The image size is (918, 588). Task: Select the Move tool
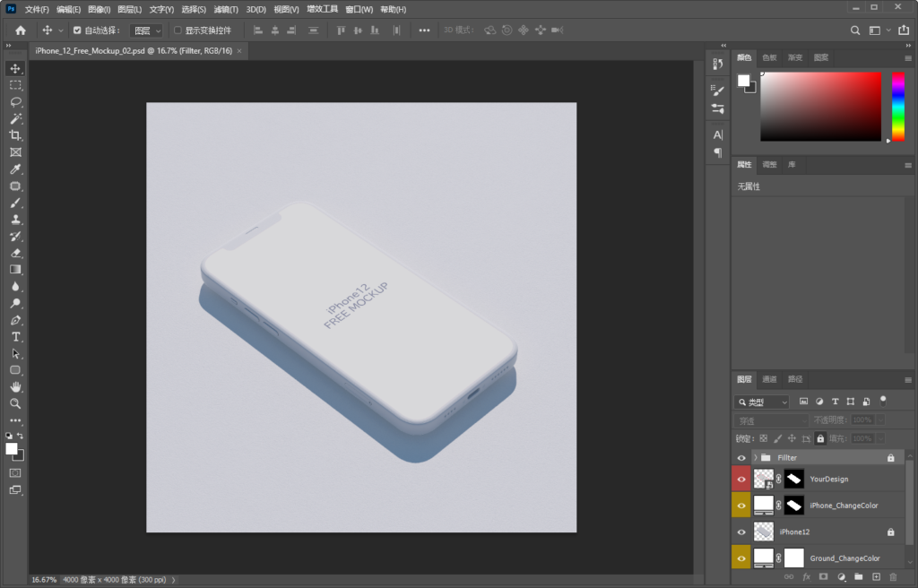pos(15,68)
